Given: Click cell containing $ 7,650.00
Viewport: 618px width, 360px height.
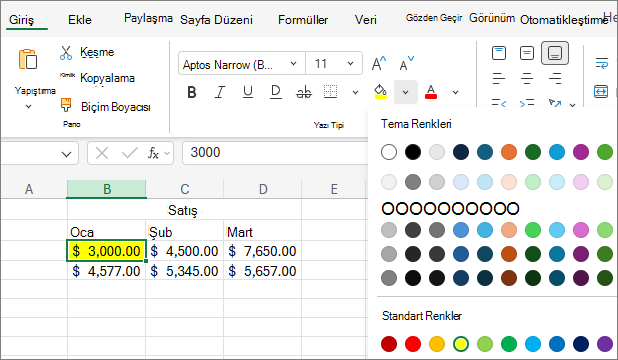Looking at the screenshot, I should tap(262, 251).
